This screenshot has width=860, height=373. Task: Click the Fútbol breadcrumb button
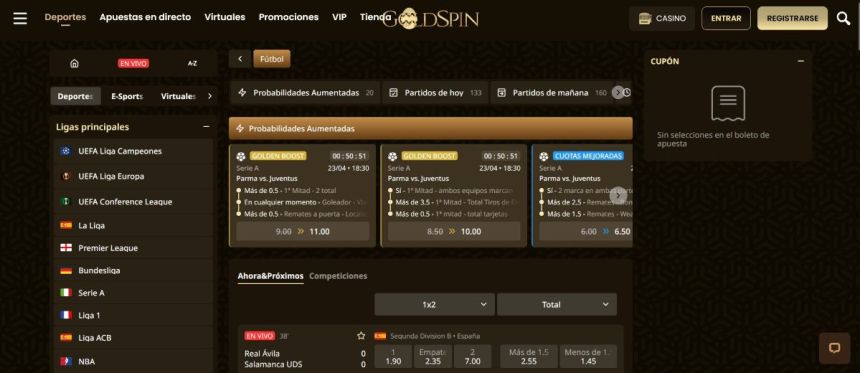point(272,59)
